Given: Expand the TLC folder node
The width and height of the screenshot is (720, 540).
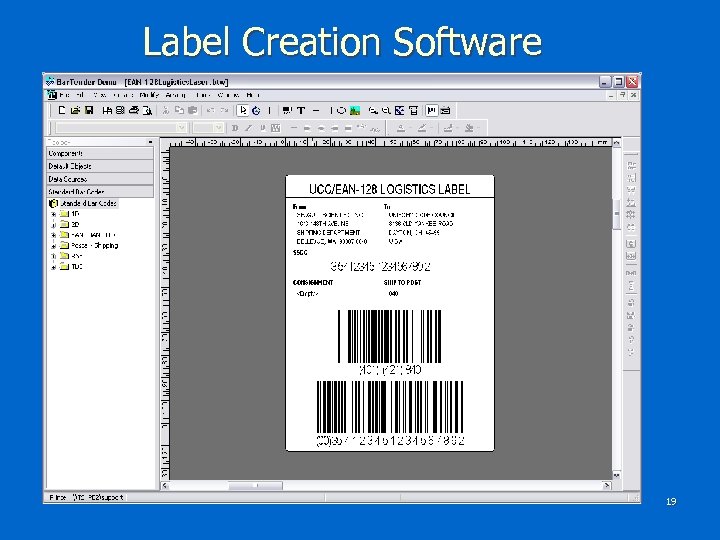Looking at the screenshot, I should (x=53, y=267).
